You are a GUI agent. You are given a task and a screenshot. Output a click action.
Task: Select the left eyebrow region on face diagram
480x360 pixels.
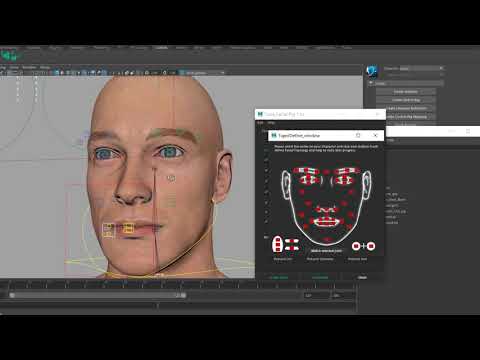[x=306, y=171]
